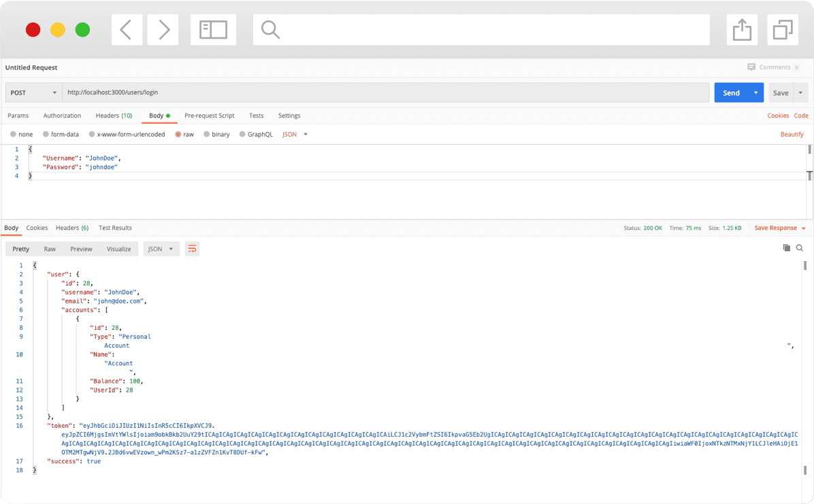Click the wrap lines icon in response
Screen dimensions: 814x504
click(x=192, y=249)
